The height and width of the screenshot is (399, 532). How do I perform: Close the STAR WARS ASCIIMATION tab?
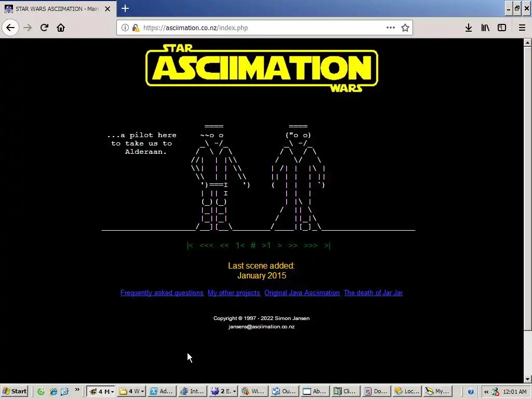108,9
